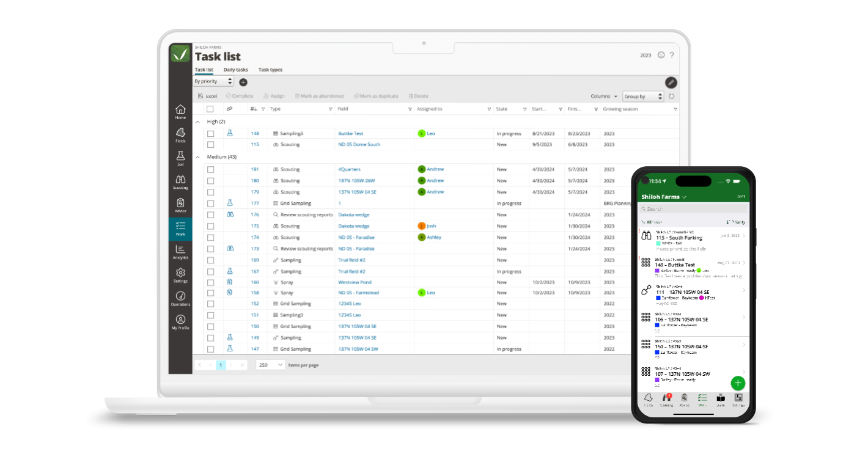Collapse the High priority task group

197,122
